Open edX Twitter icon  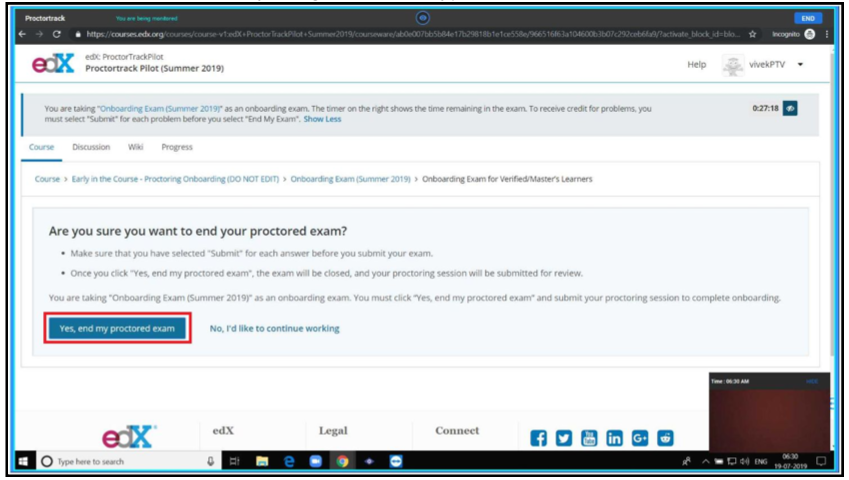pos(564,438)
